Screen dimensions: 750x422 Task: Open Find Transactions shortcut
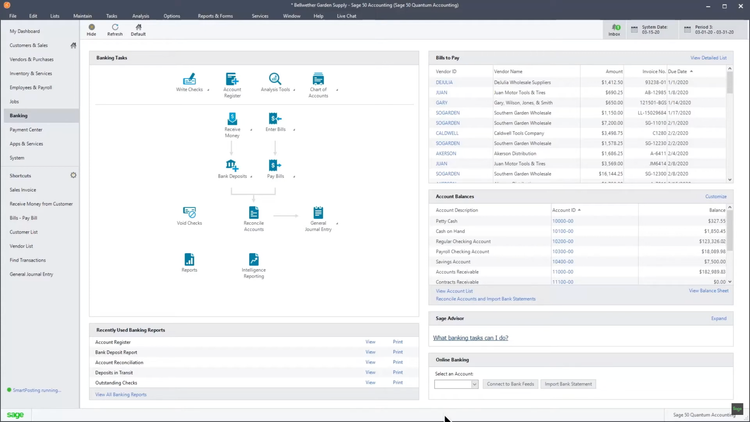tap(28, 260)
